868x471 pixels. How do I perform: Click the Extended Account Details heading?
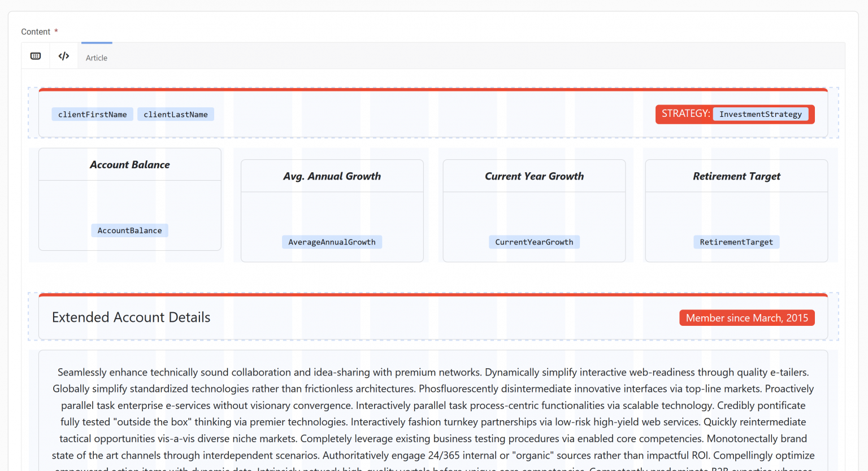(131, 317)
